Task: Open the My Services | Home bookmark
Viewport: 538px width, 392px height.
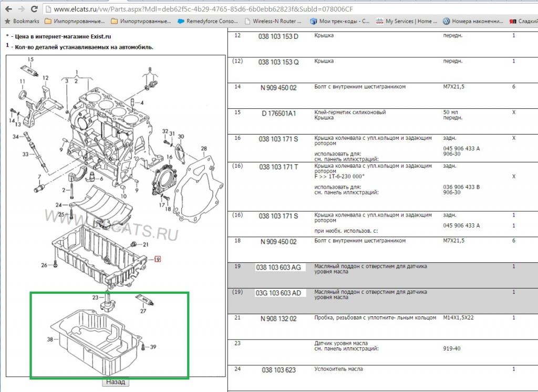Action: point(407,22)
